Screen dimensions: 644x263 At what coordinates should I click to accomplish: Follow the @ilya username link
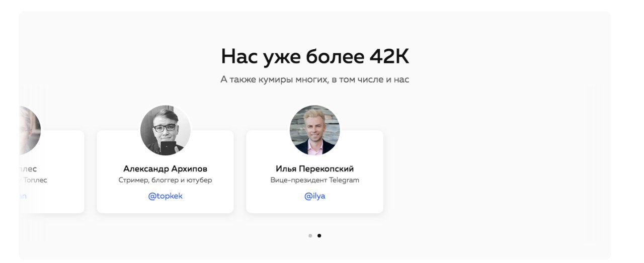tap(315, 196)
